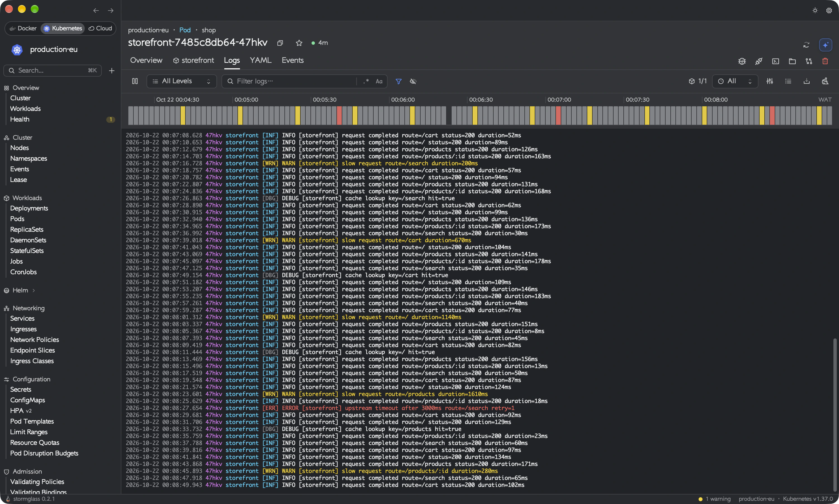The height and width of the screenshot is (504, 839).
Task: Collapse the Networking section header
Action: [x=29, y=308]
